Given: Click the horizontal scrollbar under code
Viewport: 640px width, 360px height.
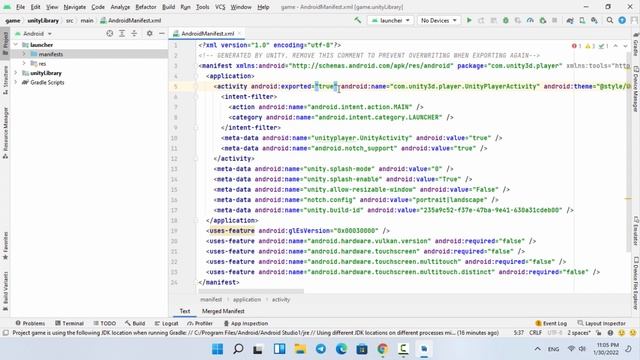Looking at the screenshot, I should (251, 291).
